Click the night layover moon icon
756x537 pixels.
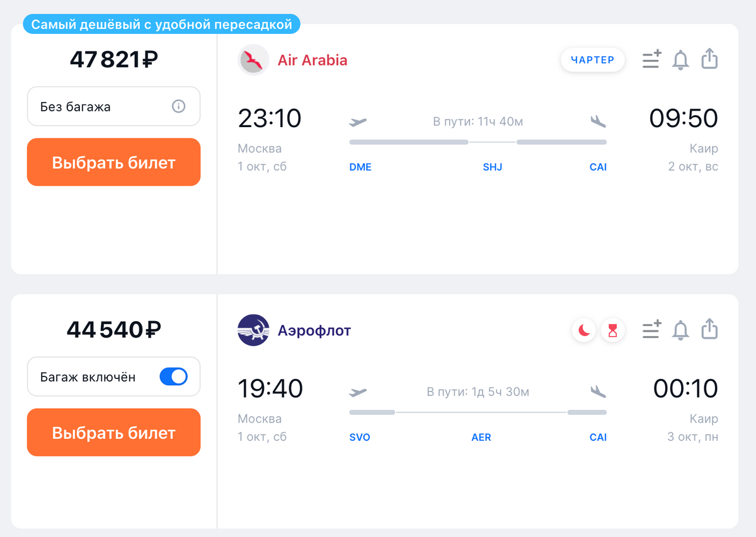click(x=584, y=330)
